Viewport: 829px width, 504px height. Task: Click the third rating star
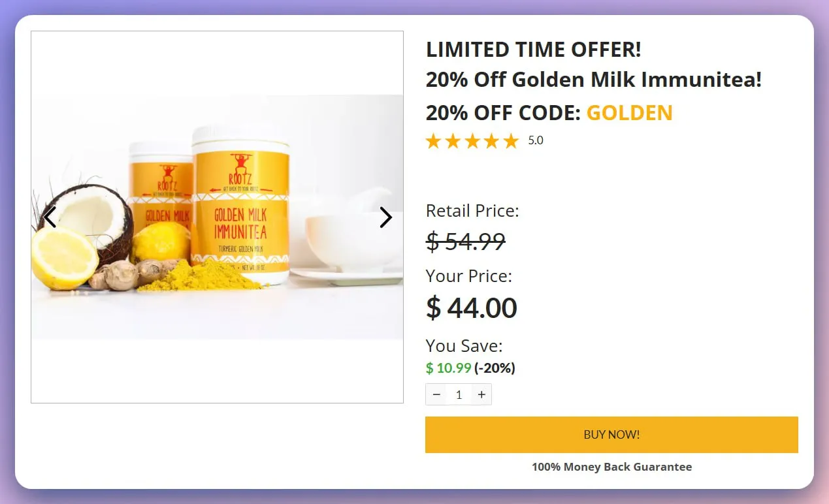click(x=472, y=141)
